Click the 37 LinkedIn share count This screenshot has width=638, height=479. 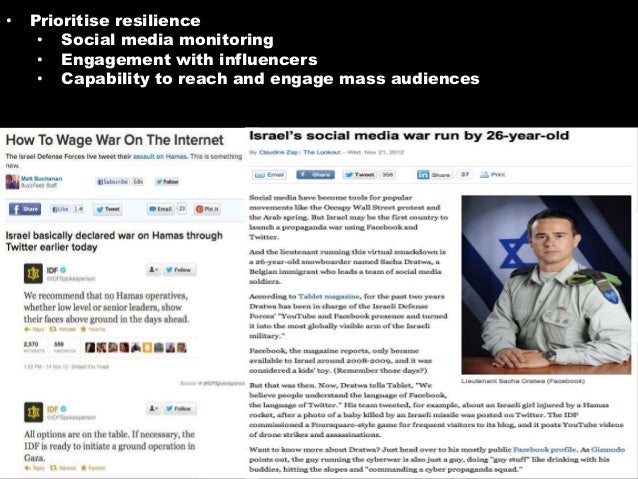[x=465, y=175]
